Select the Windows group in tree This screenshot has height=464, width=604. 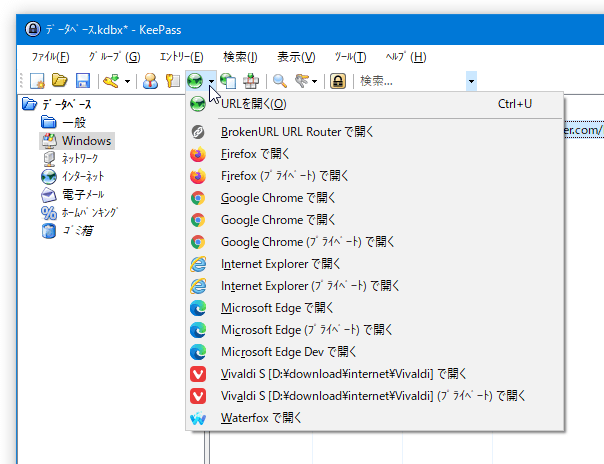[x=86, y=141]
